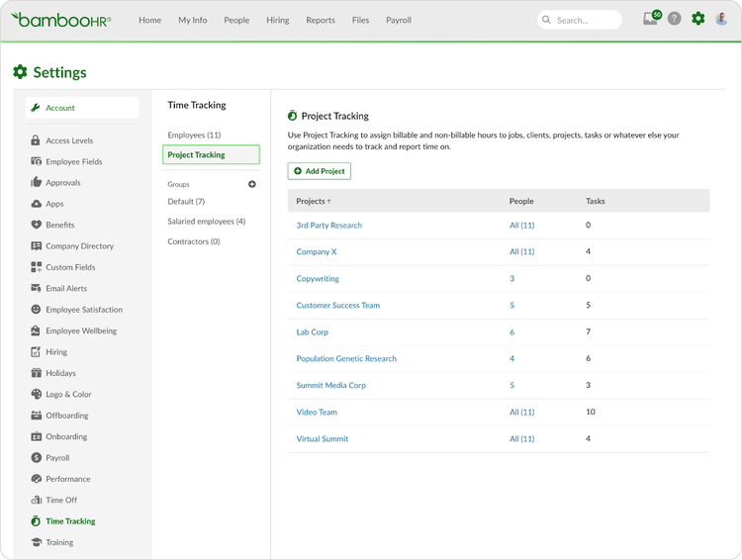Select Project Tracking in Time Tracking
The height and width of the screenshot is (560, 742).
click(211, 154)
